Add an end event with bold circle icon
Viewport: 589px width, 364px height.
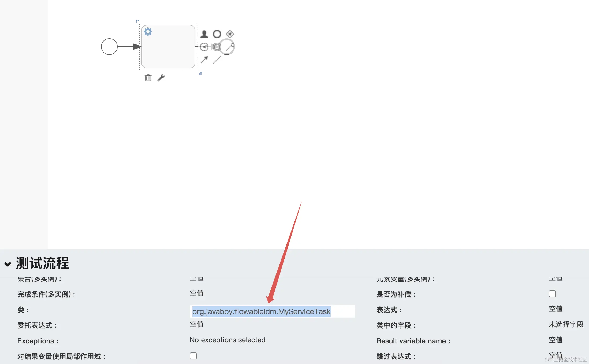[217, 34]
